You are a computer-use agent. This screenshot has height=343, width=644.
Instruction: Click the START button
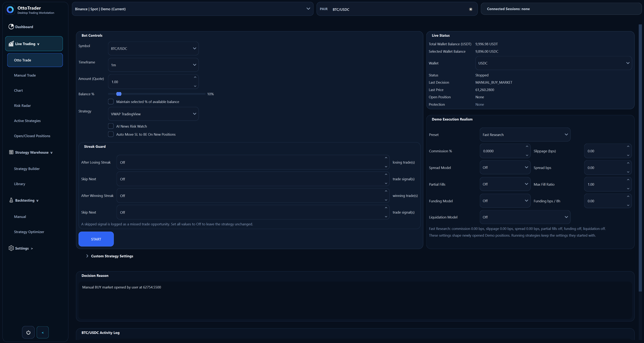[96, 239]
